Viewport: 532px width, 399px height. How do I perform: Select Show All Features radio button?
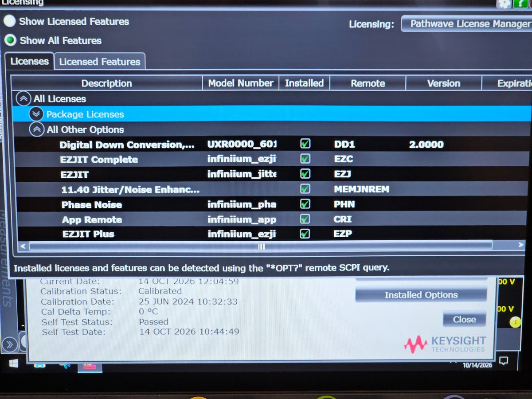pos(10,40)
